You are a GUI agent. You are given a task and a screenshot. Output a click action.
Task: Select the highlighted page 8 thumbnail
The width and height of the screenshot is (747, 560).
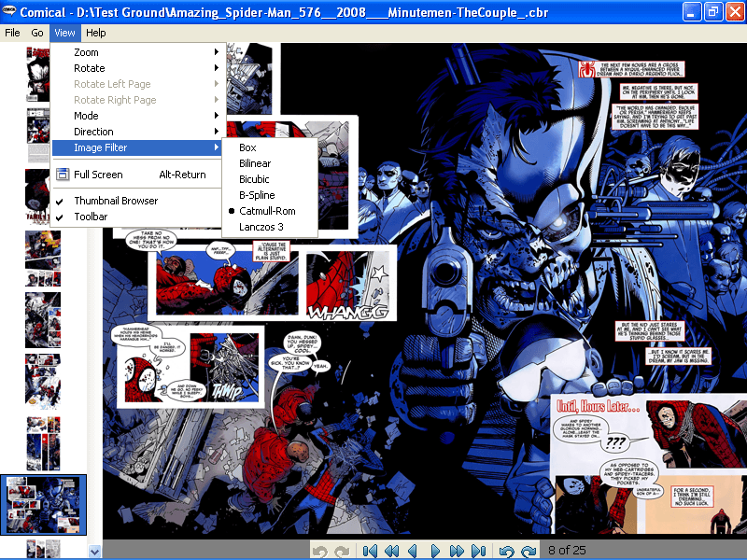46,503
